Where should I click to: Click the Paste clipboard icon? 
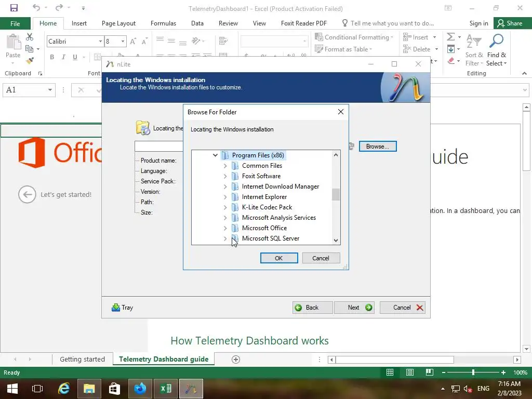[x=13, y=43]
